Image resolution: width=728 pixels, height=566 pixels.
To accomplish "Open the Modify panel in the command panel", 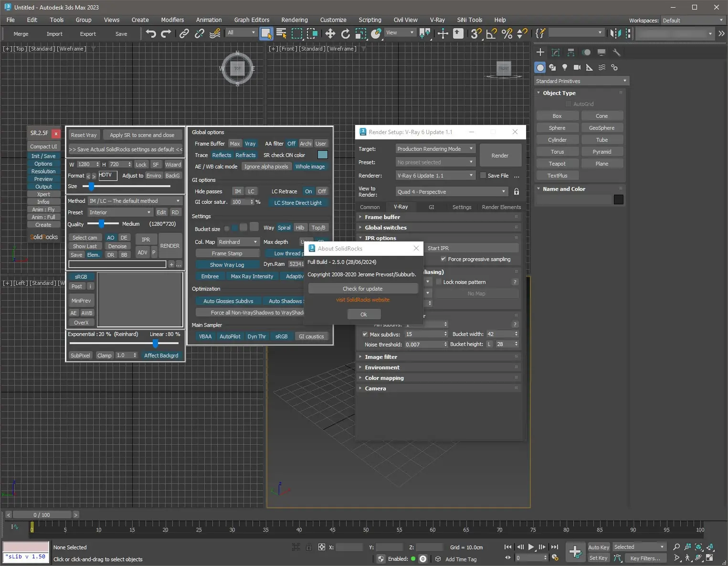I will tap(555, 52).
